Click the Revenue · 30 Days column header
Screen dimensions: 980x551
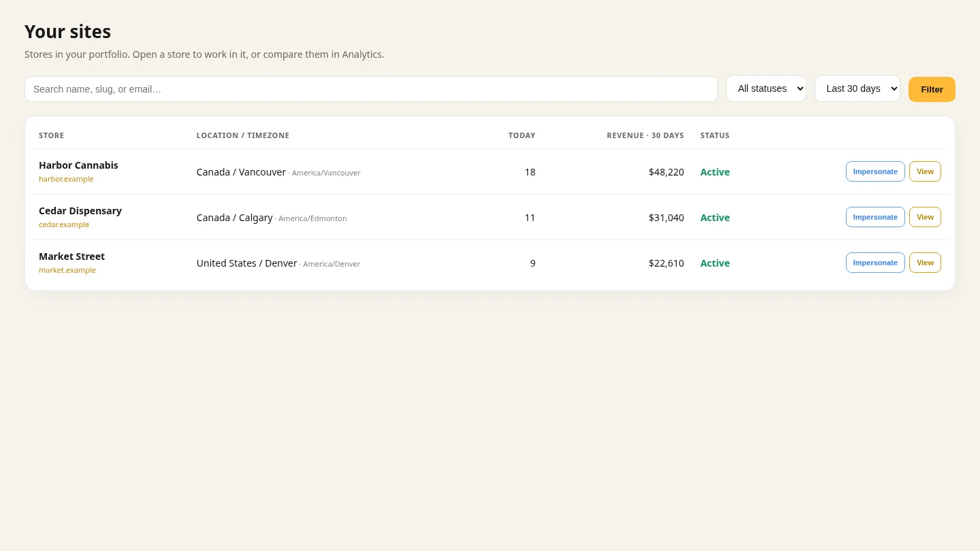pyautogui.click(x=645, y=135)
